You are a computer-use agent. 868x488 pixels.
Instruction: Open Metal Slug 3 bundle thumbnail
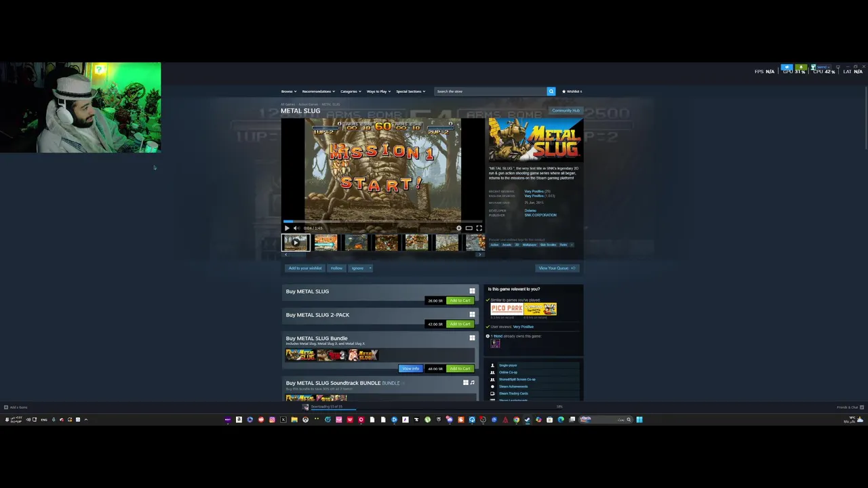coord(332,354)
